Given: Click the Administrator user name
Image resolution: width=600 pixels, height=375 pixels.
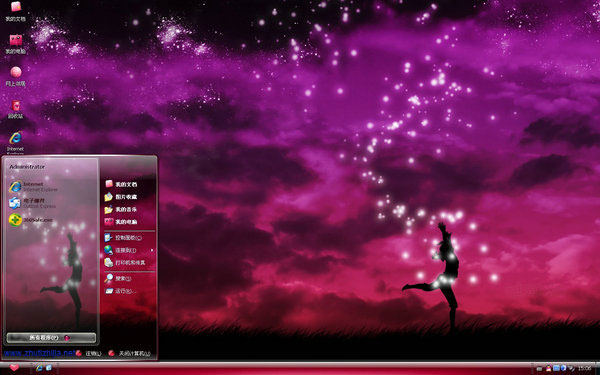Looking at the screenshot, I should coord(27,167).
